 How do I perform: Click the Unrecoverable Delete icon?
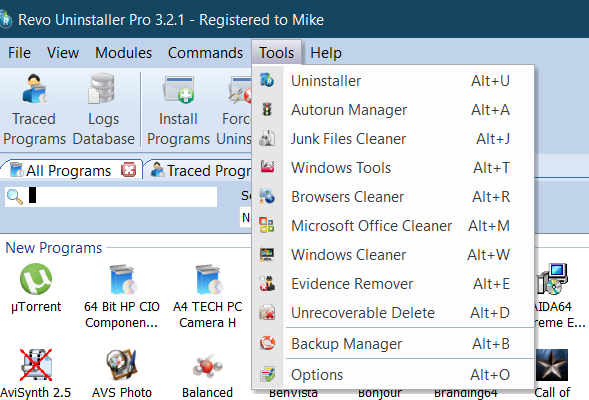[x=267, y=312]
